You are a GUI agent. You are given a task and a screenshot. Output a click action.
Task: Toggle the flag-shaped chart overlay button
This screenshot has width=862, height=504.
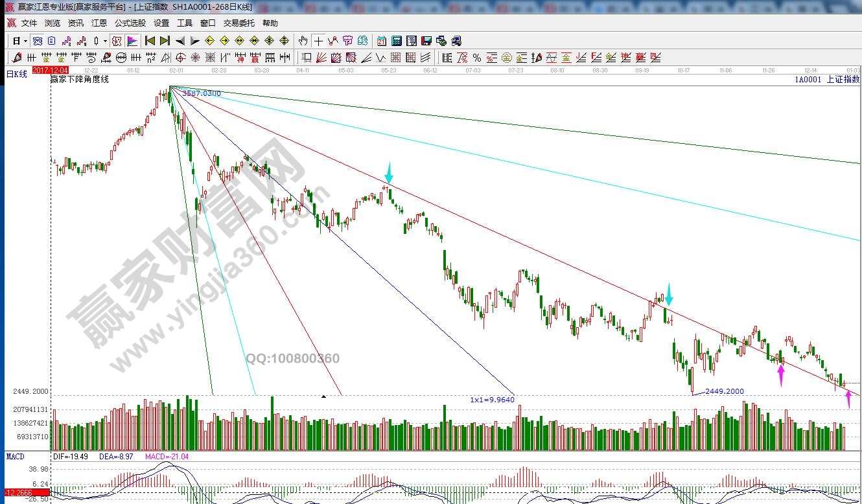pos(132,41)
